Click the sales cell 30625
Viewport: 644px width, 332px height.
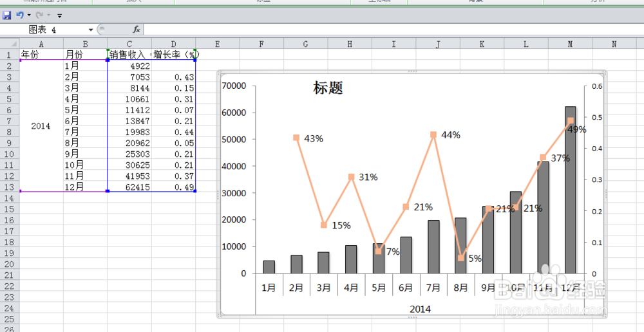tap(129, 165)
